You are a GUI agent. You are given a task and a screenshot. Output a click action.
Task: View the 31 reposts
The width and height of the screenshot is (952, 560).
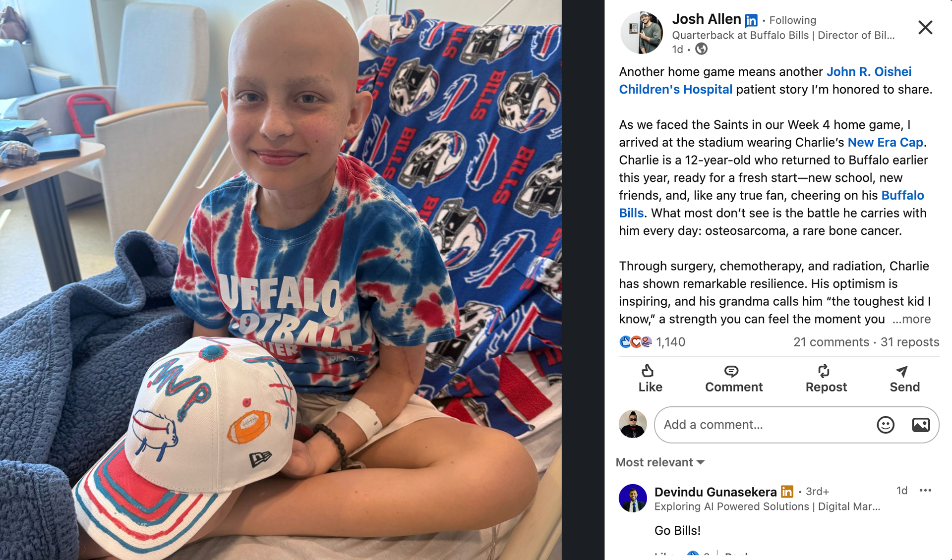[x=910, y=342]
